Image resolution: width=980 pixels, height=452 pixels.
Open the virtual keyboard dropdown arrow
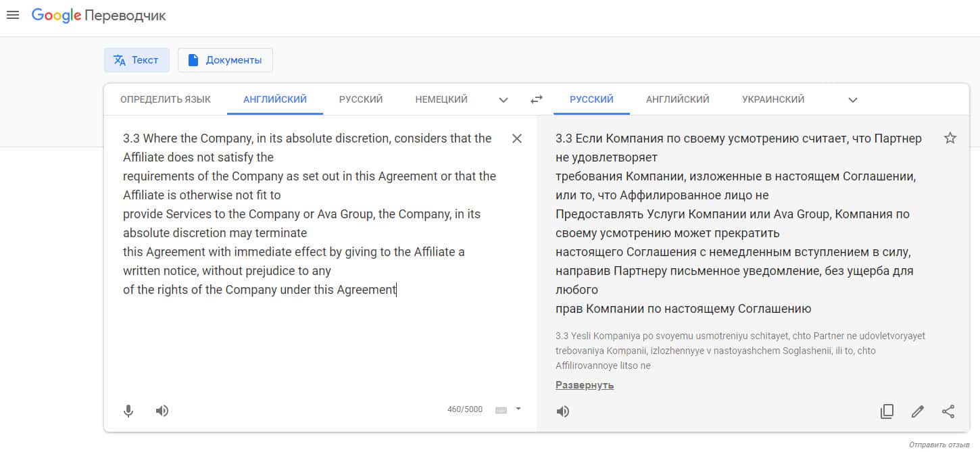tap(518, 409)
